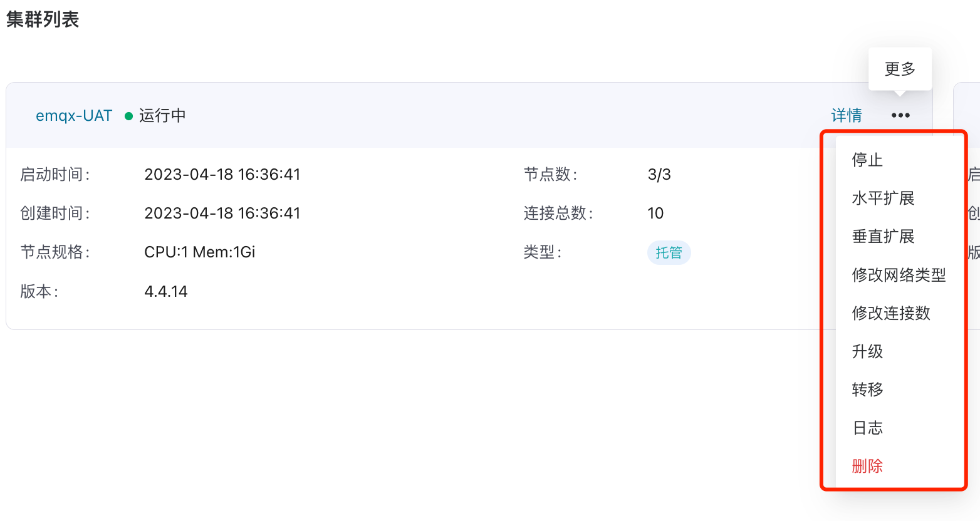The height and width of the screenshot is (521, 980).
Task: Click the 更多 tooltip bubble
Action: point(900,69)
